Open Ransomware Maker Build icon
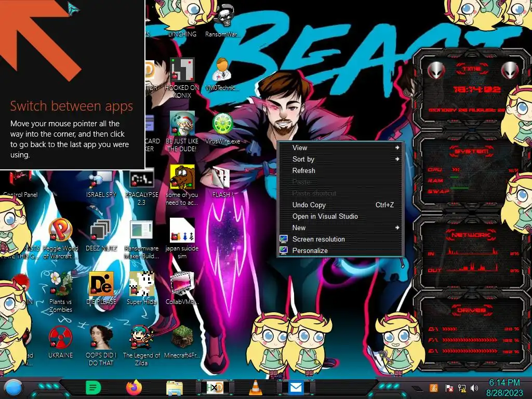The height and width of the screenshot is (399, 532). (x=141, y=240)
